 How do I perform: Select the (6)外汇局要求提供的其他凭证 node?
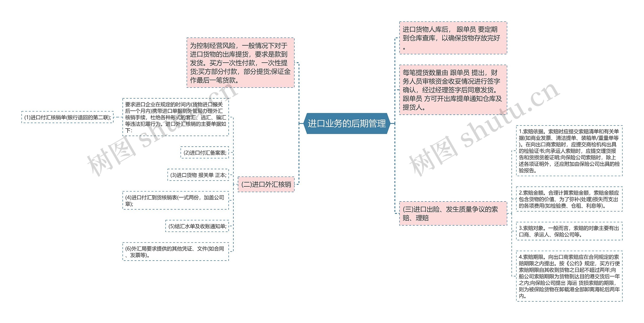coord(176,252)
